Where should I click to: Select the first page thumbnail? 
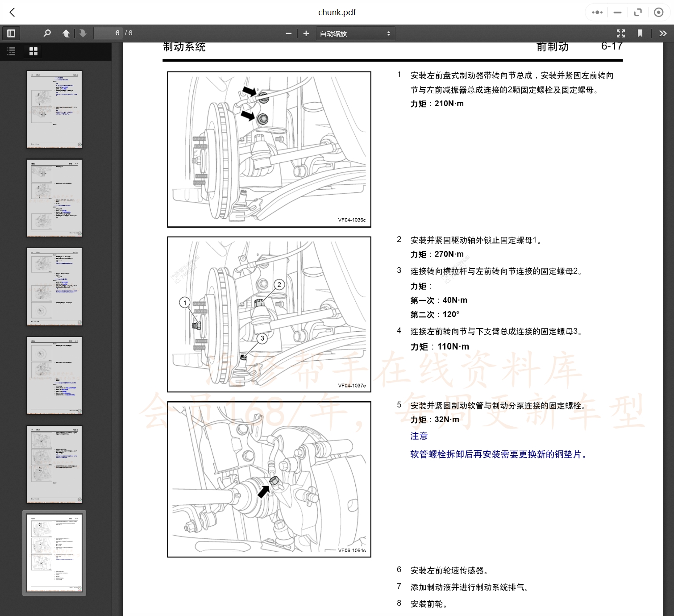pos(54,108)
